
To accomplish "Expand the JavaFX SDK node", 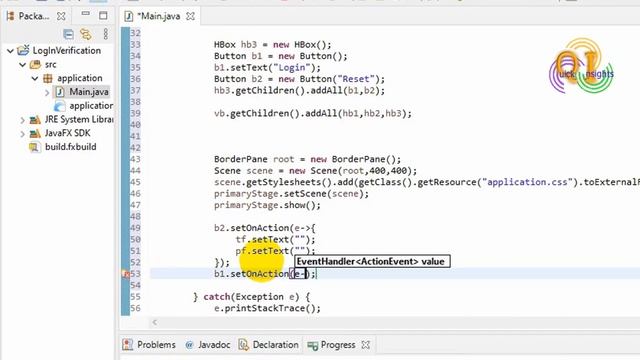I will [x=22, y=133].
